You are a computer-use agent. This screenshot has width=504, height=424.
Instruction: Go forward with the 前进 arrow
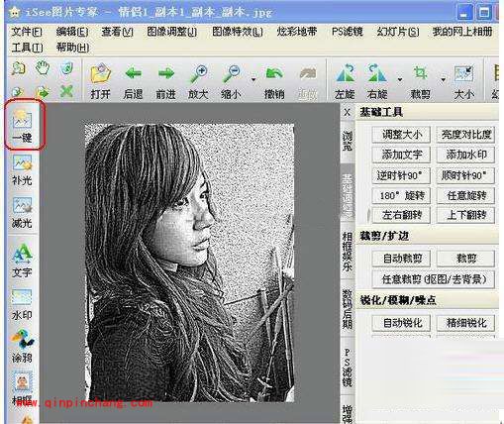click(165, 81)
